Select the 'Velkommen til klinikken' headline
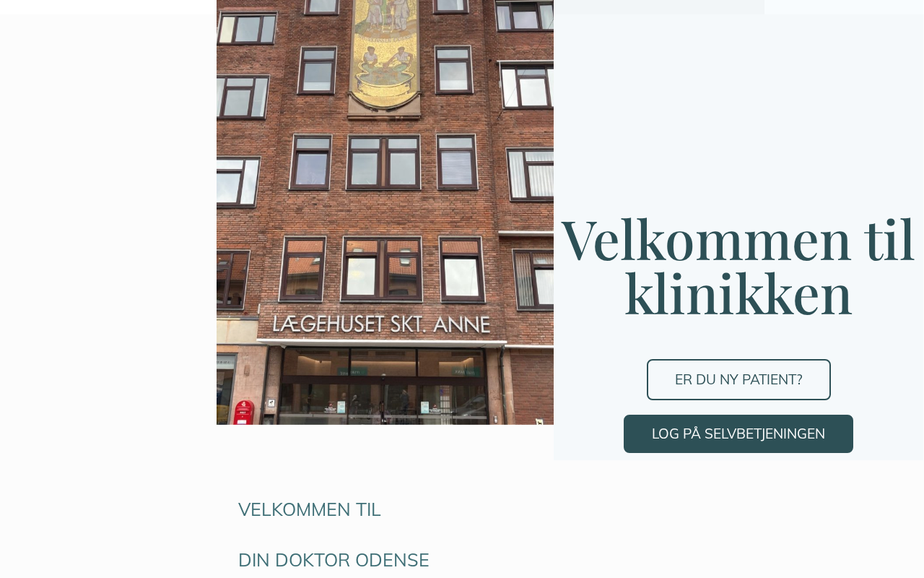Image resolution: width=924 pixels, height=578 pixels. click(x=738, y=267)
